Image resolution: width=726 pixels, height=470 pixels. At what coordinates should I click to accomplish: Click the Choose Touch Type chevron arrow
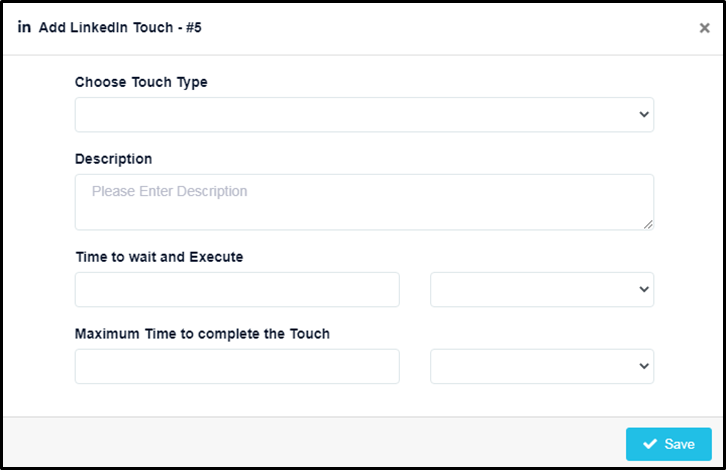[x=644, y=114]
